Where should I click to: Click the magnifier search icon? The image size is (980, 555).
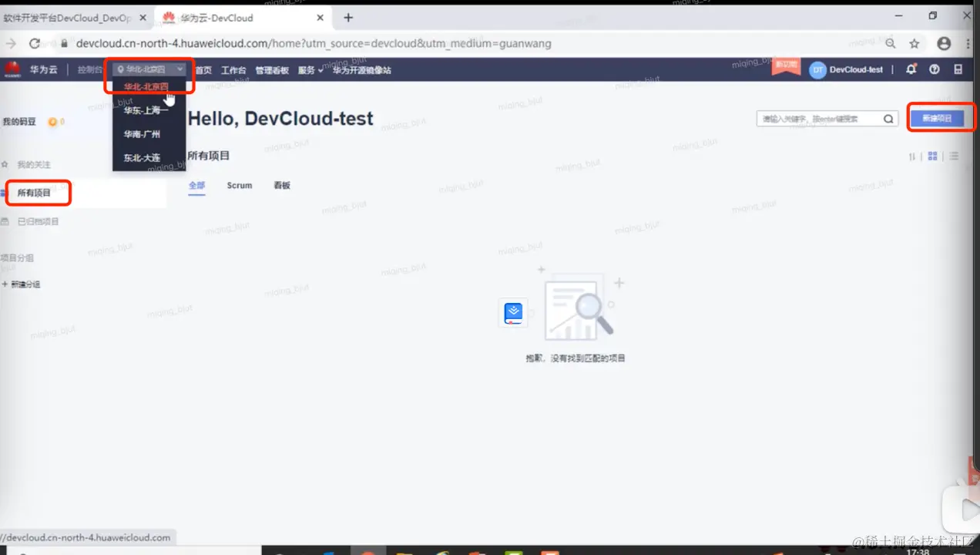[889, 119]
